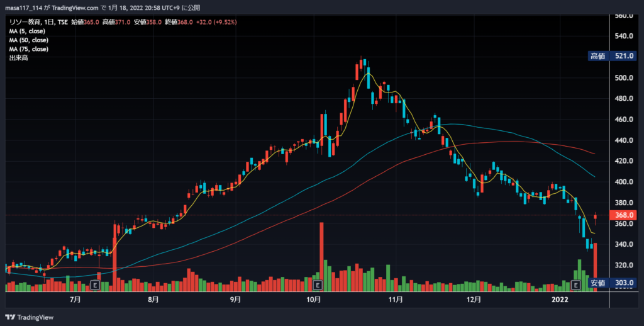644x326 pixels.
Task: Click the 500.0 price axis value
Action: click(625, 77)
